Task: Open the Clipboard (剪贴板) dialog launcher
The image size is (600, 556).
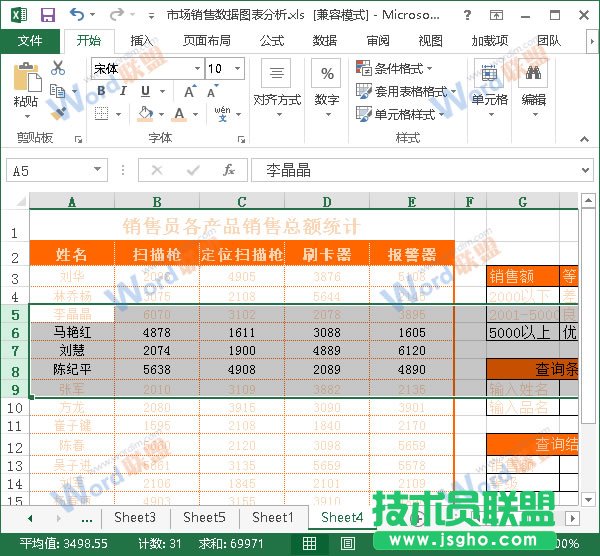Action: (x=78, y=140)
